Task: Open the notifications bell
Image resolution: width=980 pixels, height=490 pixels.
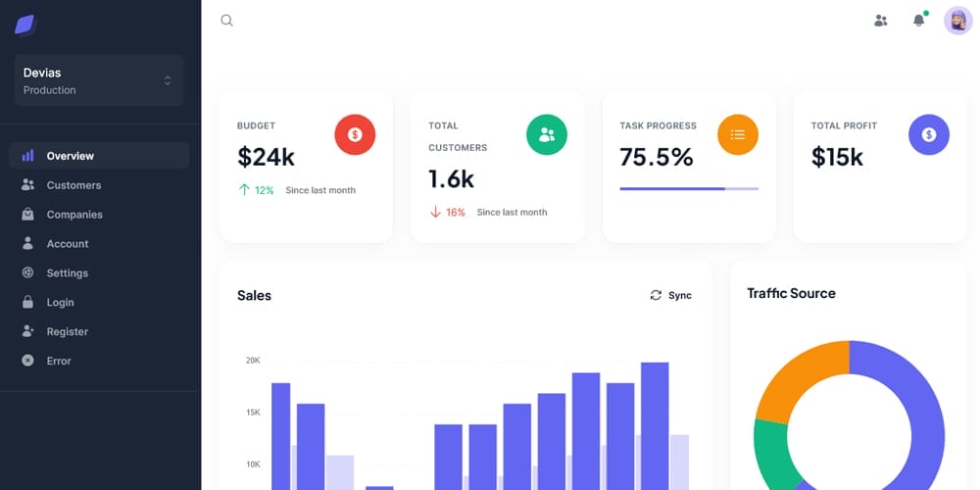Action: 918,21
